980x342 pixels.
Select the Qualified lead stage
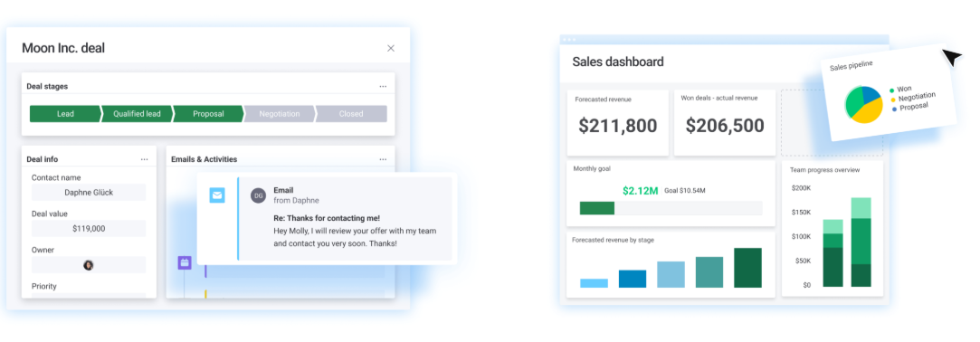(137, 114)
